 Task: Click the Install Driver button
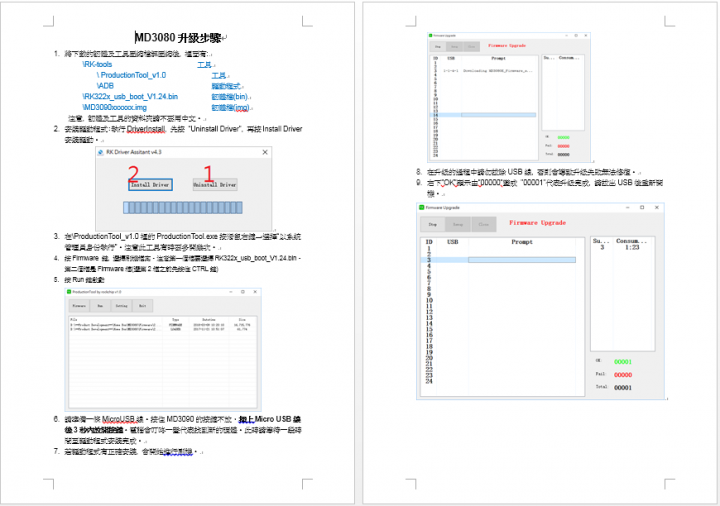[150, 185]
